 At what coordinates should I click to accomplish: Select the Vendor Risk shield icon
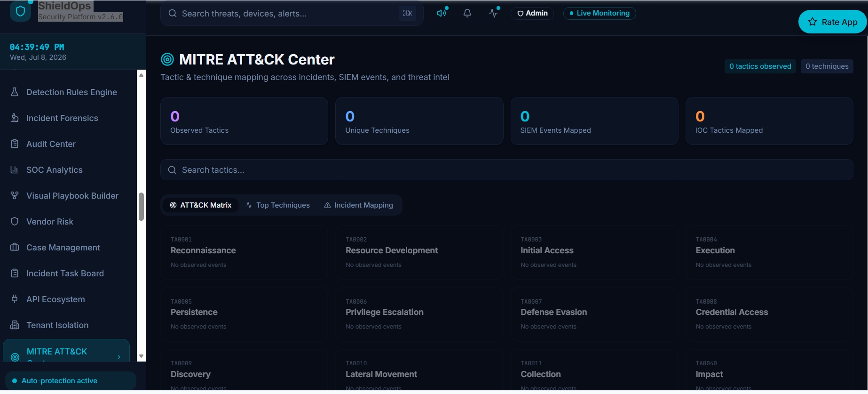coord(15,221)
